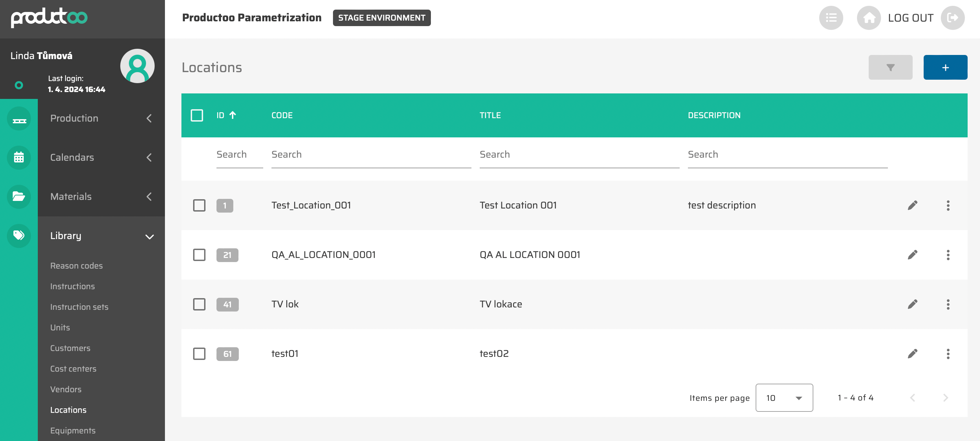Click the home icon in top bar

pos(869,18)
